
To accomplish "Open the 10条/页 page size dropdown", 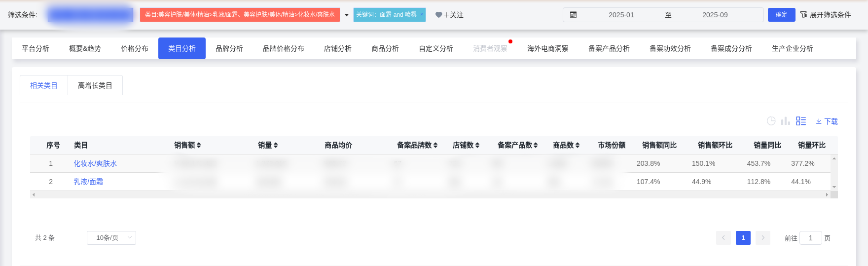I will point(111,238).
